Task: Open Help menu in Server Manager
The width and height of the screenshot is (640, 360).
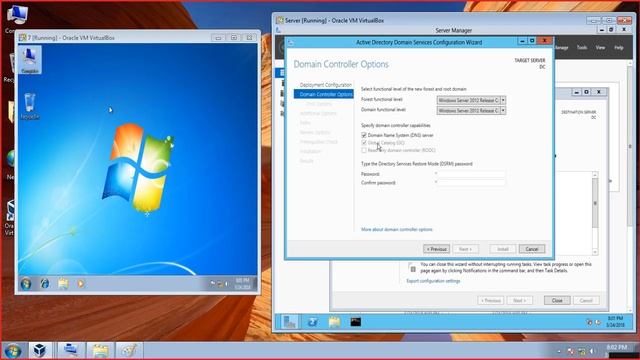Action: (x=619, y=48)
